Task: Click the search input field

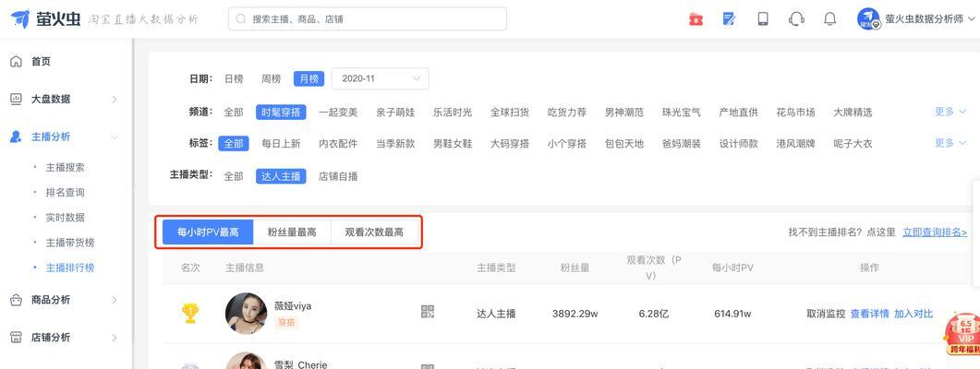Action: point(368,18)
